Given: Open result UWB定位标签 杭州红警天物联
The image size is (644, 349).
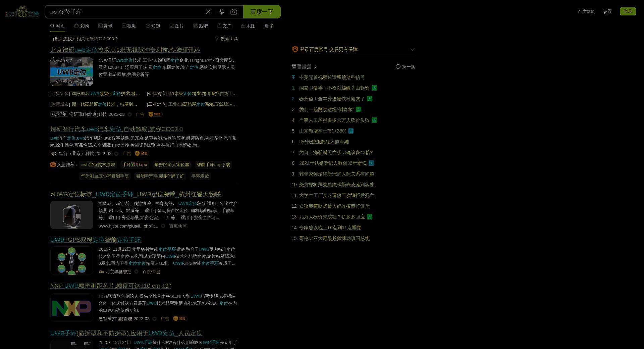Looking at the screenshot, I should pos(136,194).
